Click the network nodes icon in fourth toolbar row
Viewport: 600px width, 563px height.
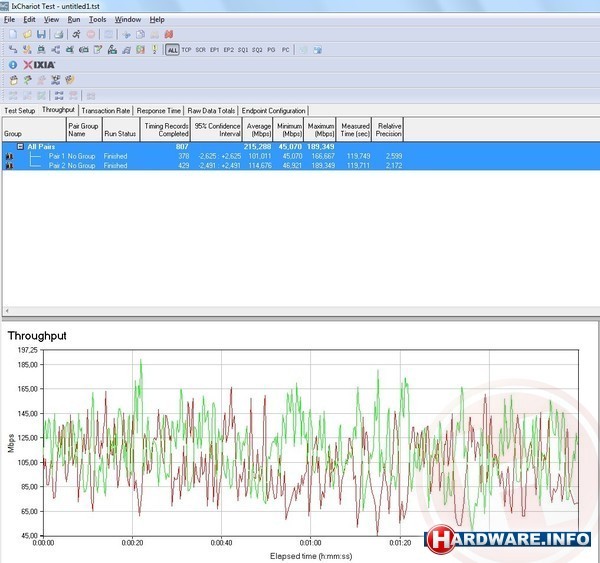coord(55,80)
